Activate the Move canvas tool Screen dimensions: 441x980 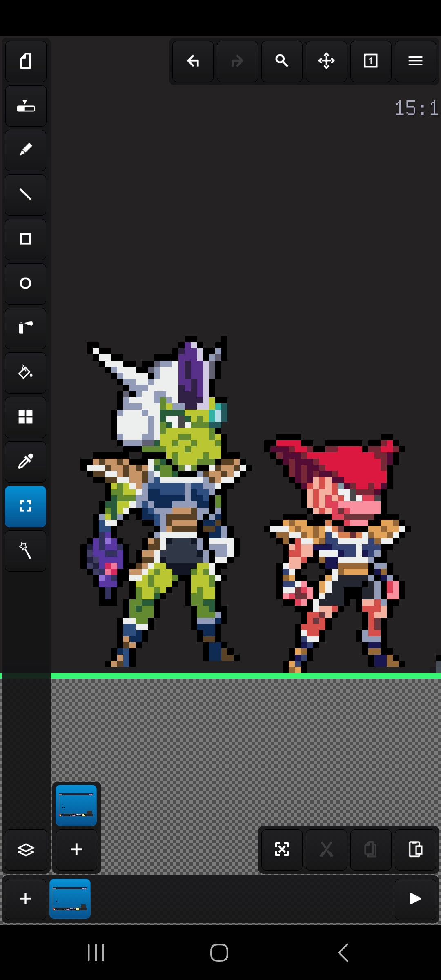pyautogui.click(x=326, y=61)
